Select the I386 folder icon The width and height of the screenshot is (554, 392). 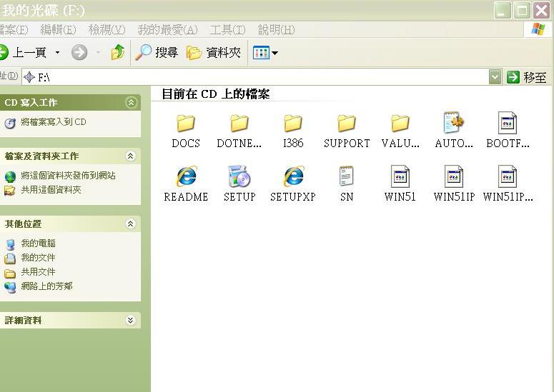click(293, 124)
